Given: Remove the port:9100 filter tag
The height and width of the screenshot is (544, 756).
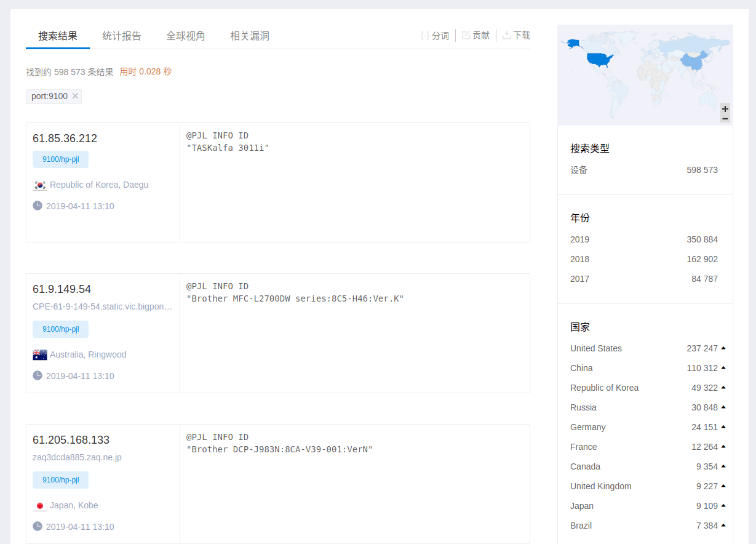Looking at the screenshot, I should (75, 96).
